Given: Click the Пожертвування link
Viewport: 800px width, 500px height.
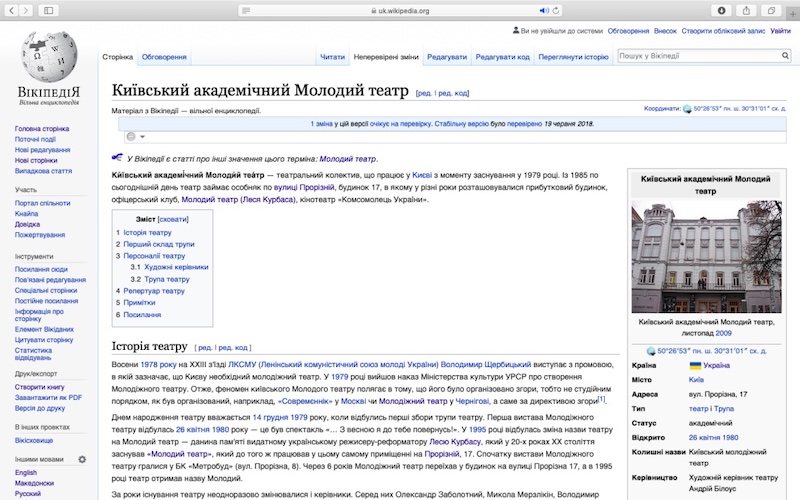Looking at the screenshot, I should [x=40, y=235].
